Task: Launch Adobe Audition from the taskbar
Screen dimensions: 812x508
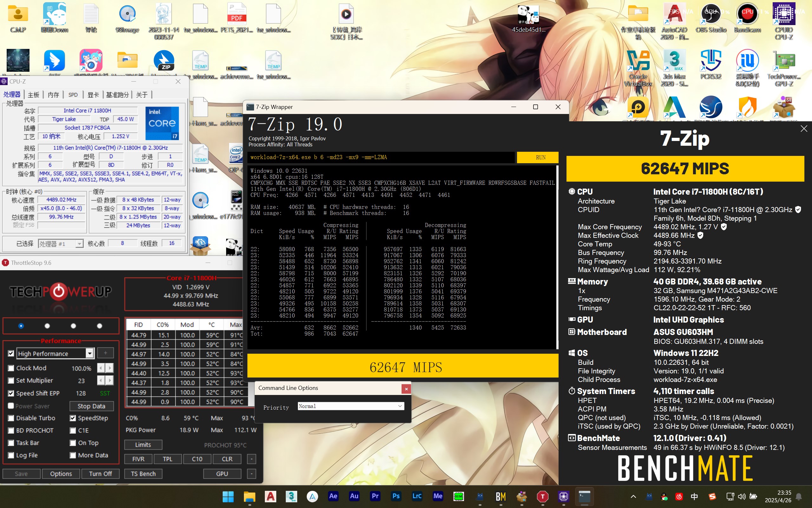Action: tap(354, 496)
